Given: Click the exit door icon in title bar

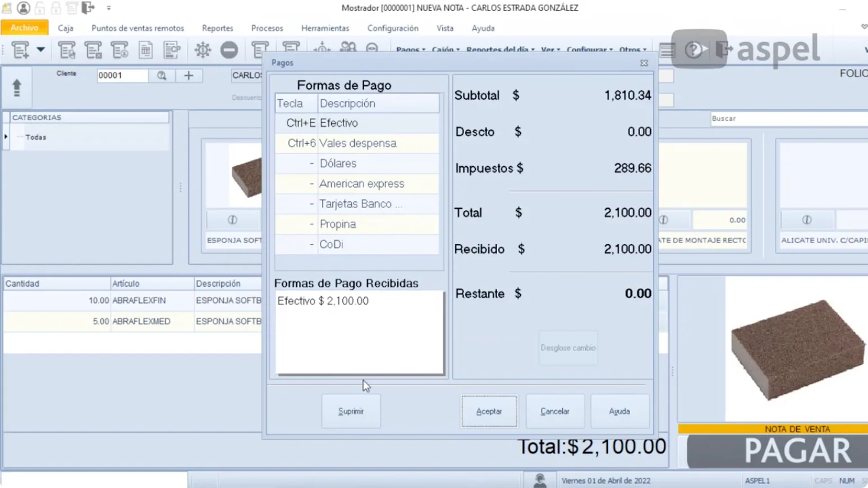Looking at the screenshot, I should pos(88,8).
